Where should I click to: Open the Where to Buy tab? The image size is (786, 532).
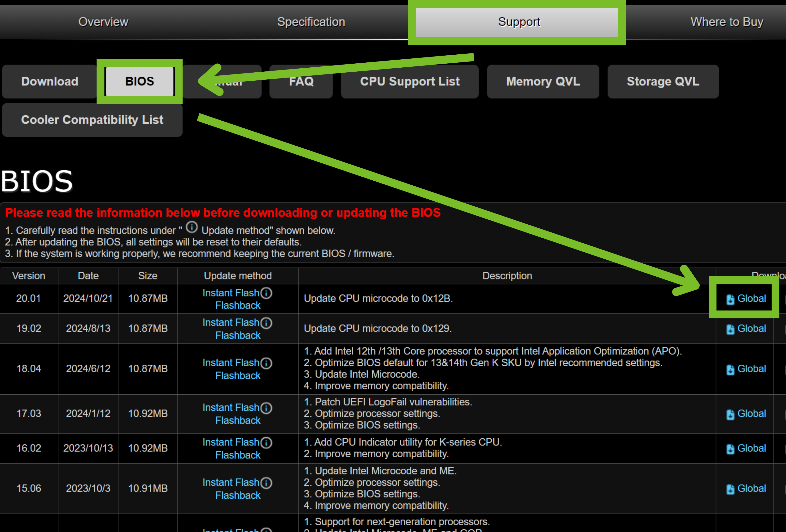[726, 22]
